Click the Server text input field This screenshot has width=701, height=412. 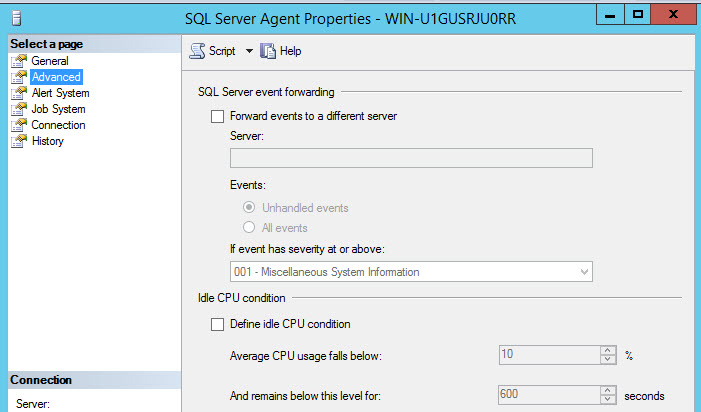(411, 158)
